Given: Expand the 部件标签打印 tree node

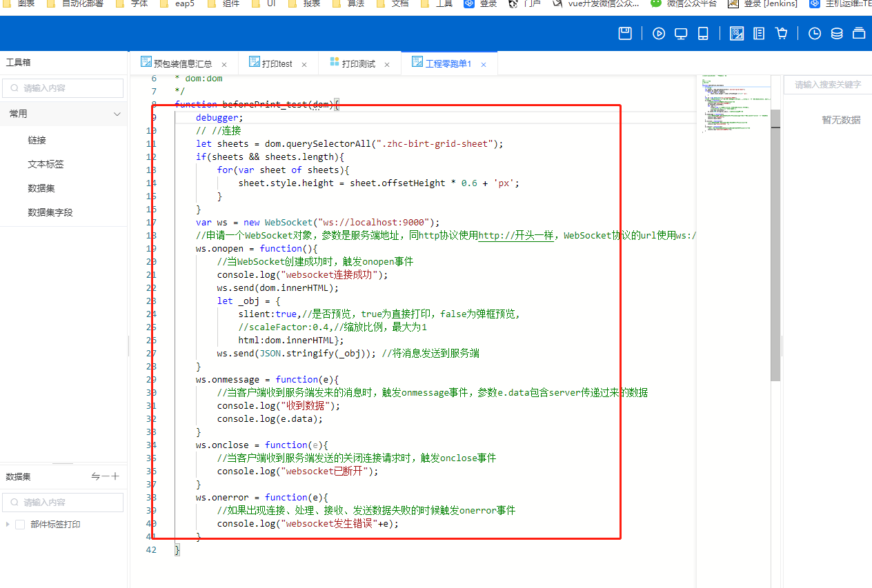Looking at the screenshot, I should coord(8,525).
